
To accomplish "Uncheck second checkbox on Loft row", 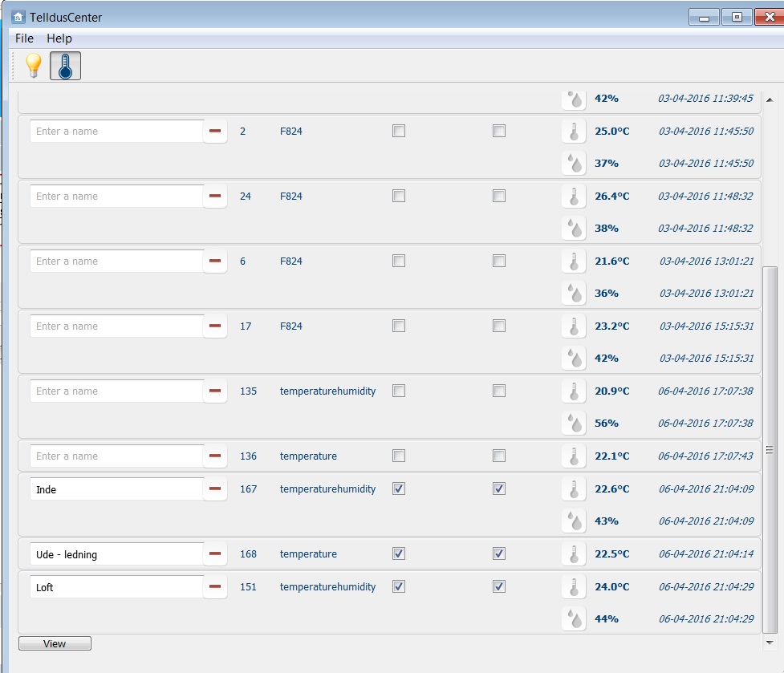I will click(499, 586).
